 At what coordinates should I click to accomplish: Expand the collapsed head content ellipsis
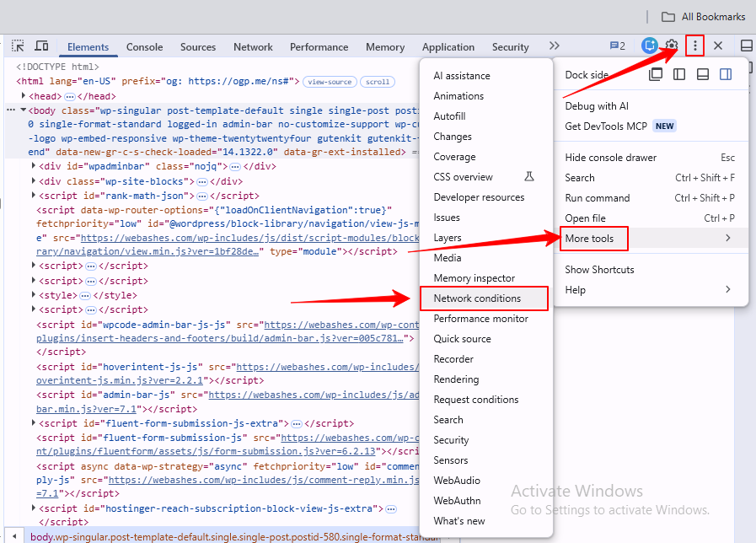pyautogui.click(x=69, y=96)
